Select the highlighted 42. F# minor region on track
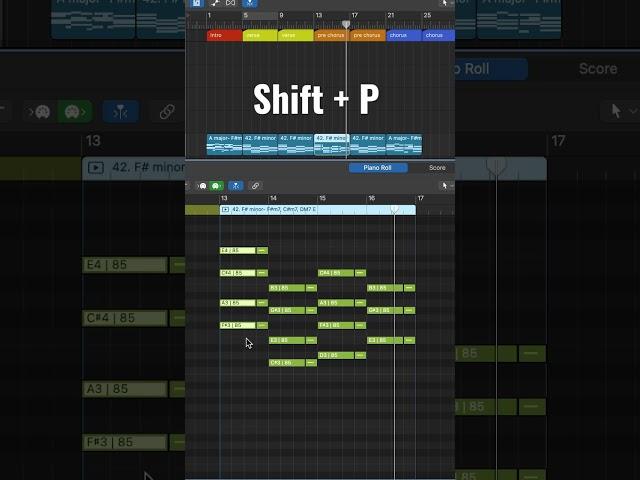 pyautogui.click(x=331, y=145)
